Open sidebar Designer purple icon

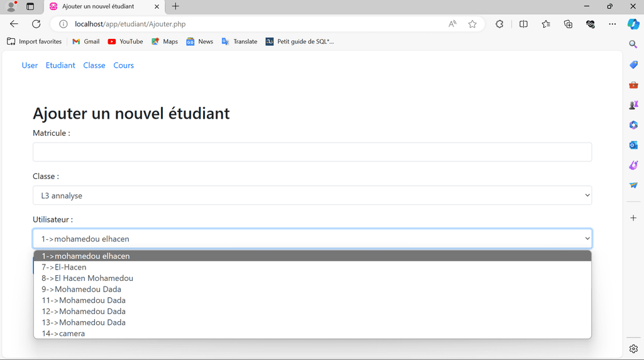(633, 165)
